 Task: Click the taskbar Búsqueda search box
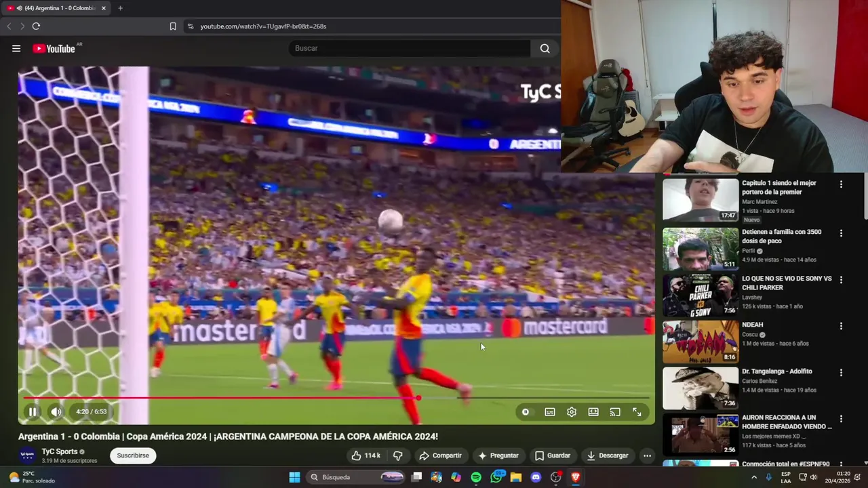(x=355, y=477)
